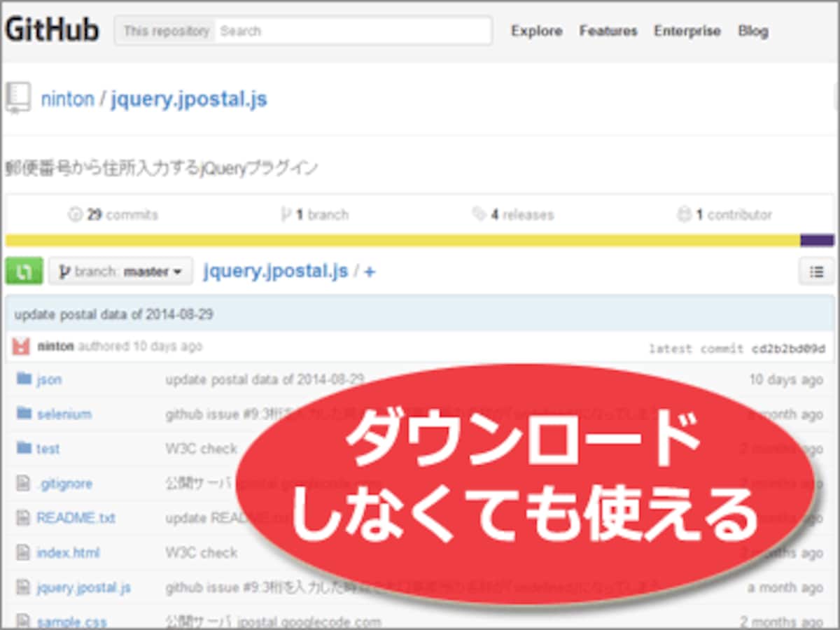View the 1 branch link
Screen dimensions: 840x630
coord(315,215)
